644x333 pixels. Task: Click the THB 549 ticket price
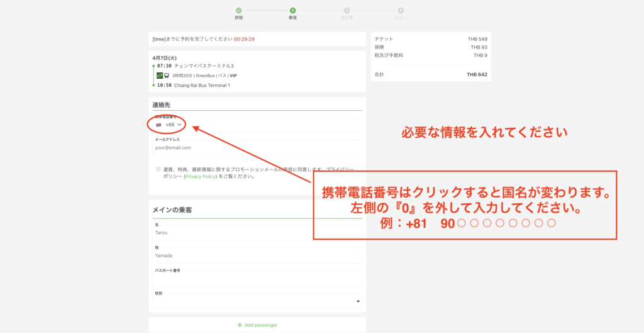[x=477, y=39]
